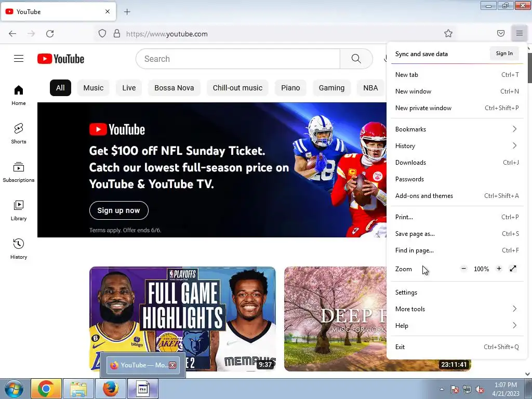Screen dimensions: 532x399
Task: Open Firefox Settings from menu
Action: [457, 292]
